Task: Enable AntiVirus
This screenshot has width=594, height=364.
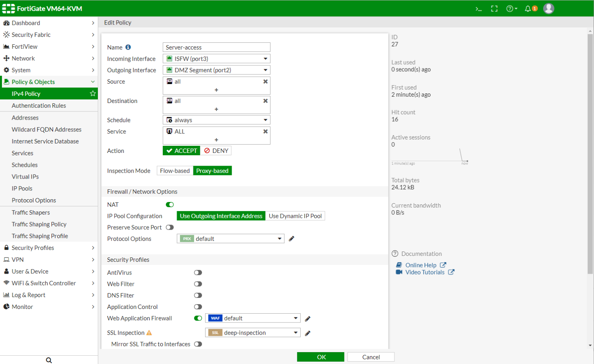Action: 198,272
